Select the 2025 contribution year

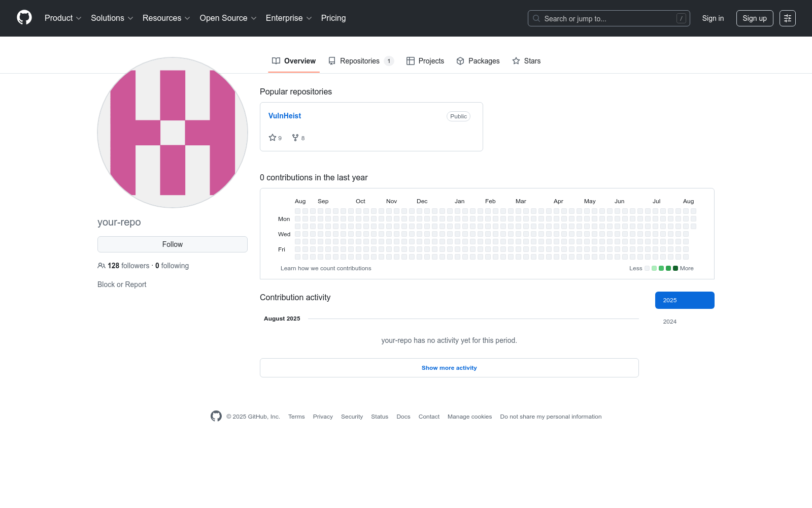coord(685,300)
